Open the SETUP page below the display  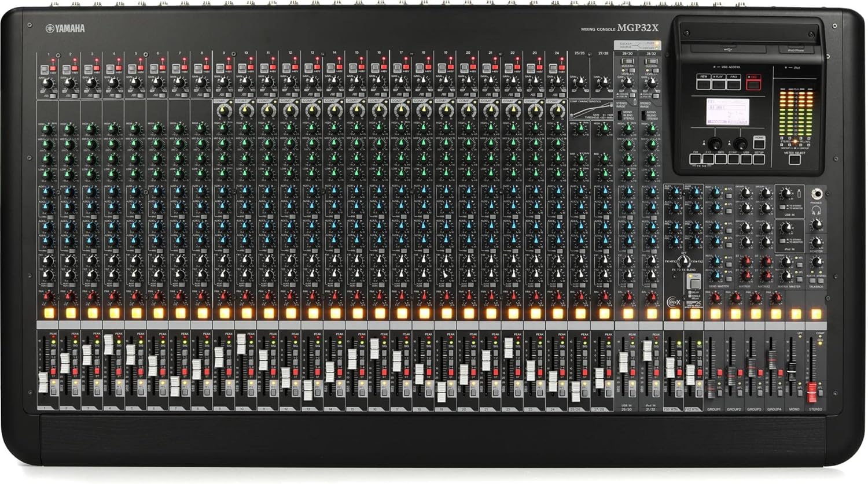pos(758,157)
